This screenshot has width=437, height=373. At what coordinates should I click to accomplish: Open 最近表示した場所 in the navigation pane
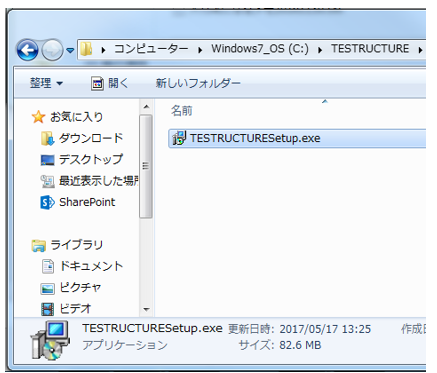coord(99,181)
